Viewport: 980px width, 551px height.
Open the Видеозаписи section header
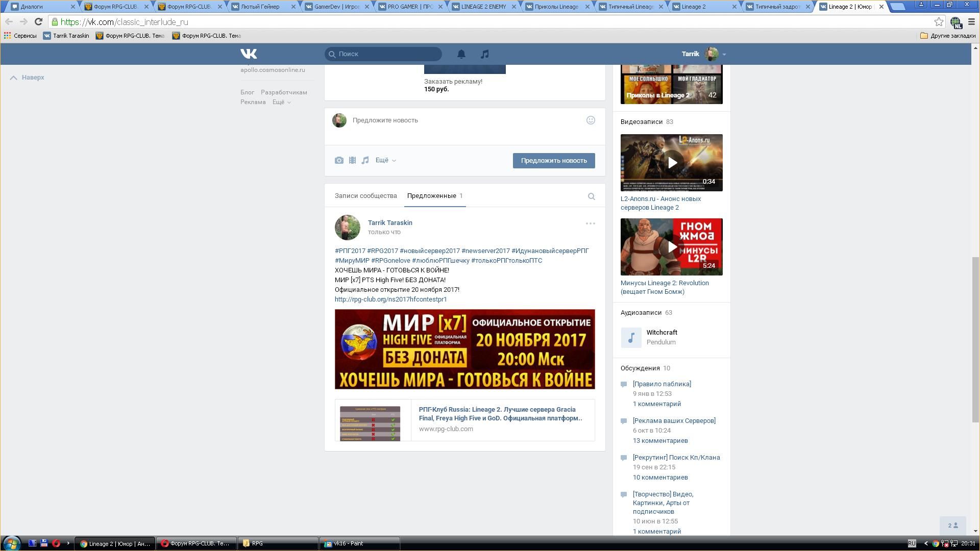point(642,122)
